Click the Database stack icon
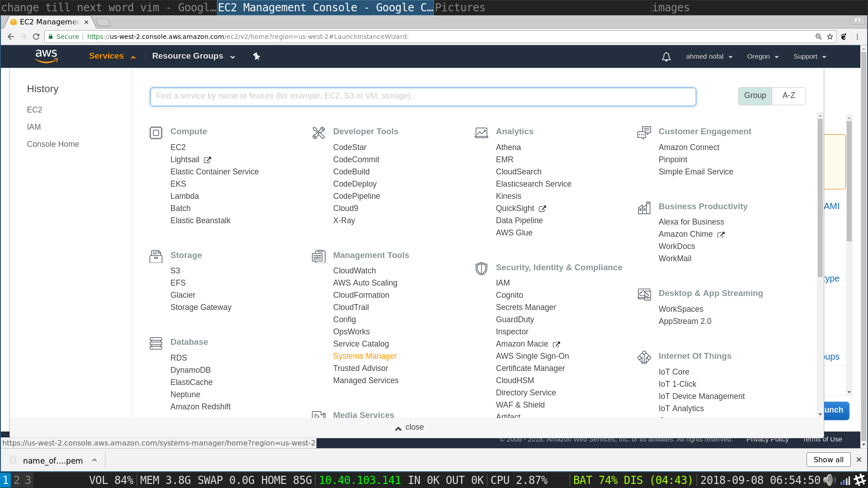The image size is (868, 488). click(156, 343)
